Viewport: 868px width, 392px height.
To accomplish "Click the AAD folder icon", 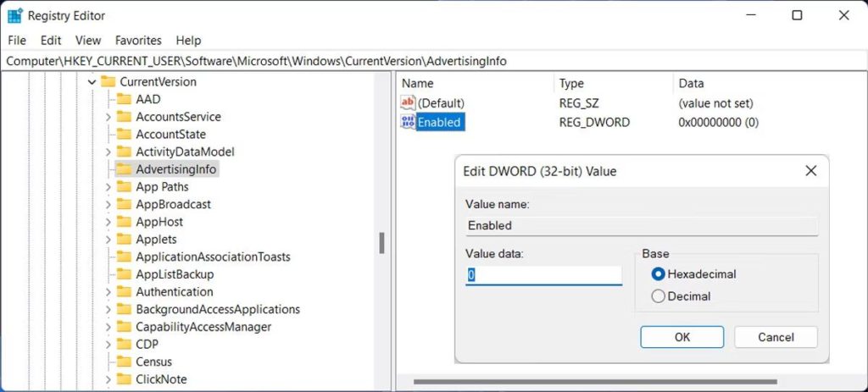I will point(124,99).
